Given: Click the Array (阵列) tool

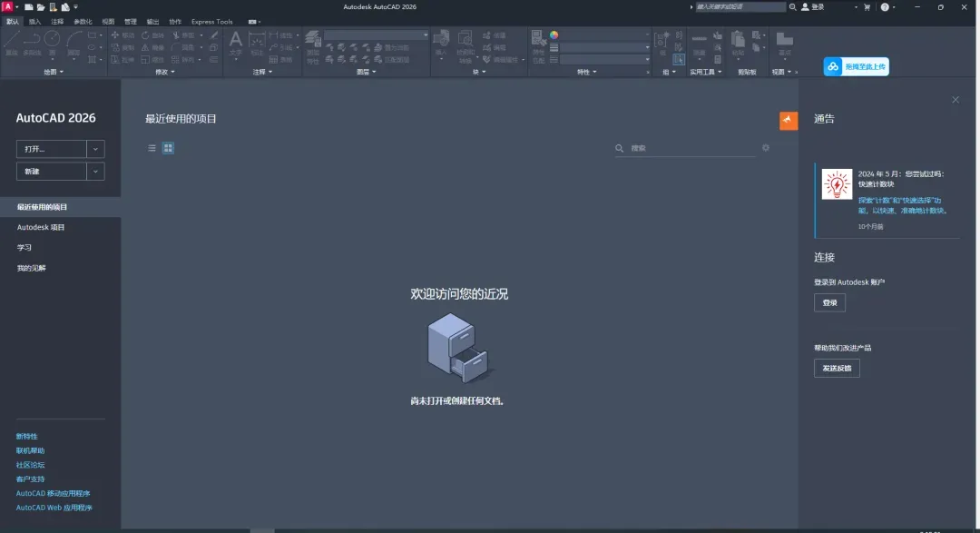Looking at the screenshot, I should pos(183,60).
